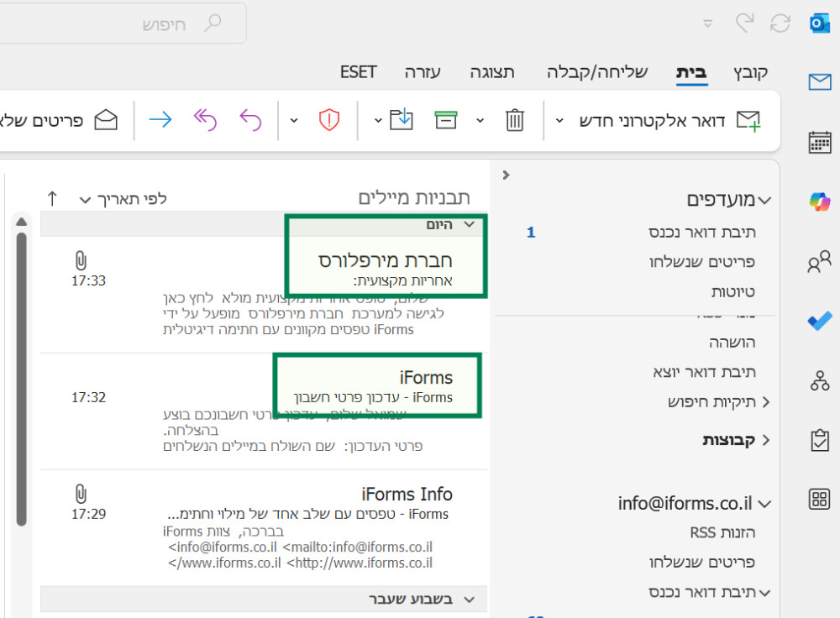Switch to the ESET tab
Image resolution: width=840 pixels, height=618 pixels.
click(x=359, y=71)
